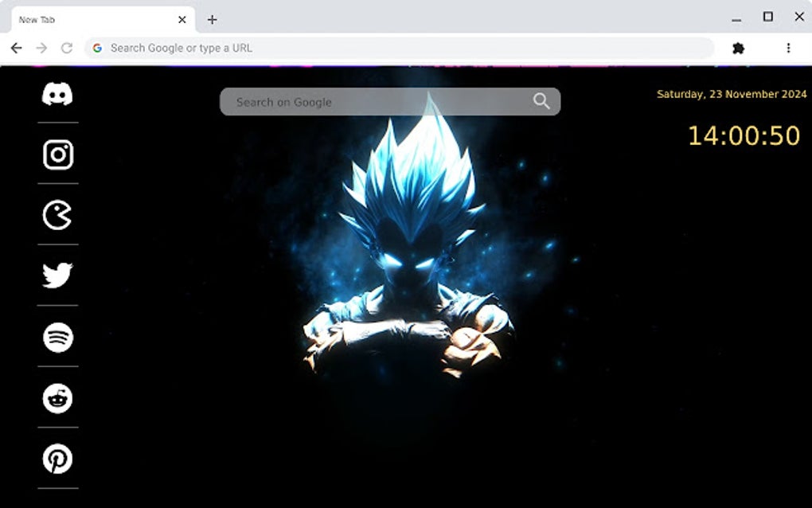The height and width of the screenshot is (508, 812).
Task: Open the Chrome extensions puzzle icon
Action: [740, 48]
